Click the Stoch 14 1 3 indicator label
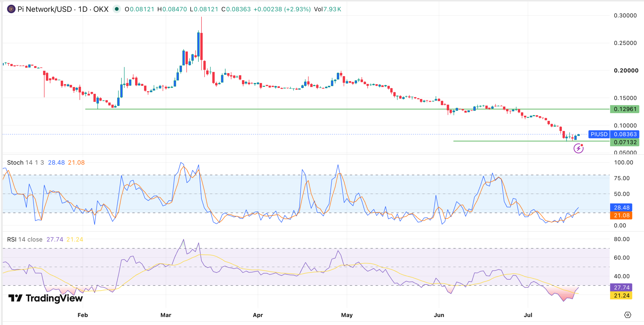The width and height of the screenshot is (644, 325). 25,163
